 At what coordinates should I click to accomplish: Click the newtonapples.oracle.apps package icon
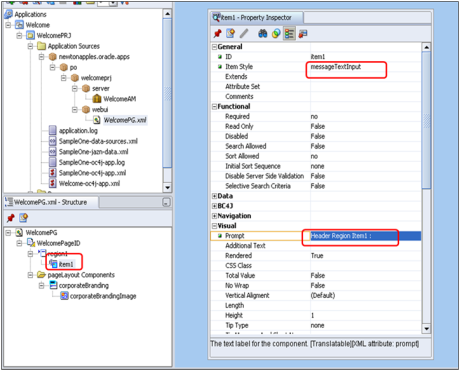(x=52, y=57)
